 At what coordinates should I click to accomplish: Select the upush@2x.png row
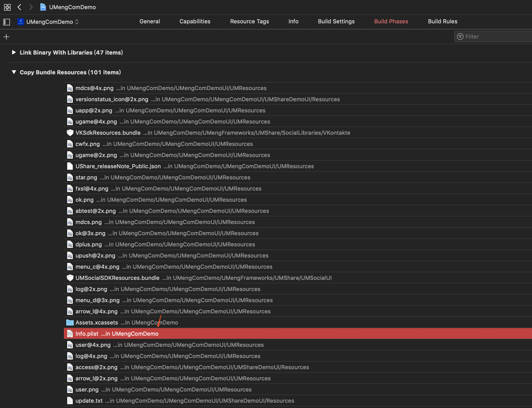pyautogui.click(x=298, y=256)
